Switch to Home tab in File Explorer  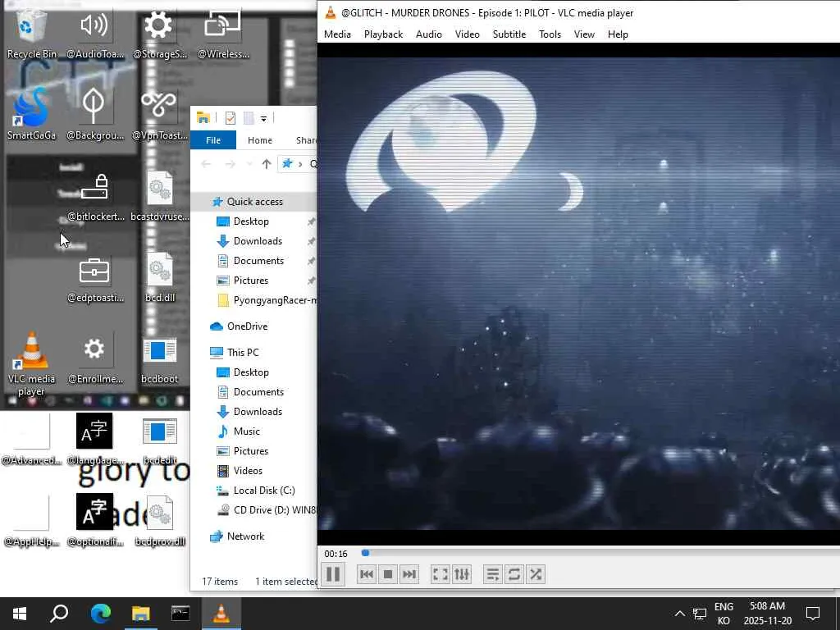(x=260, y=140)
